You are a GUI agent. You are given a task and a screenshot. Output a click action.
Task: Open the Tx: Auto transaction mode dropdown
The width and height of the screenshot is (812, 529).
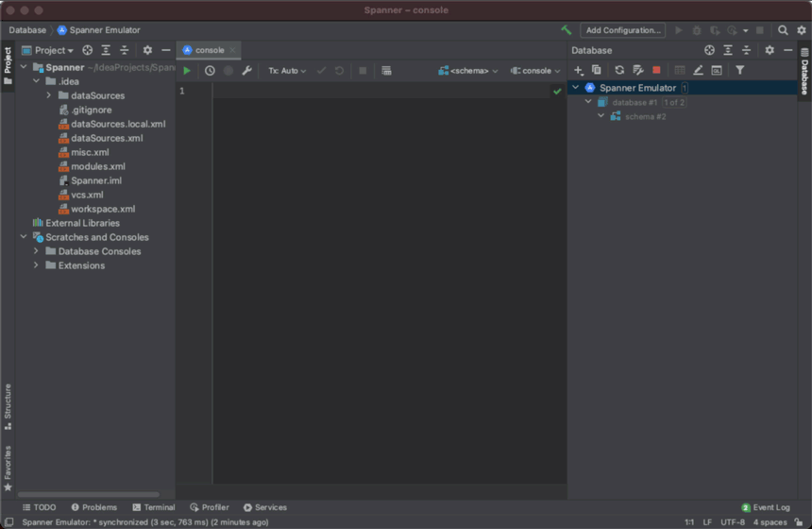point(287,71)
